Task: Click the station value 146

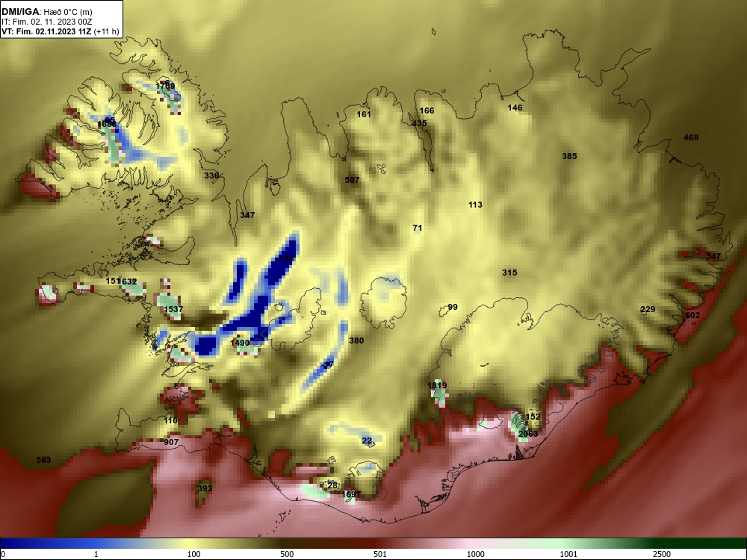Action: click(515, 108)
